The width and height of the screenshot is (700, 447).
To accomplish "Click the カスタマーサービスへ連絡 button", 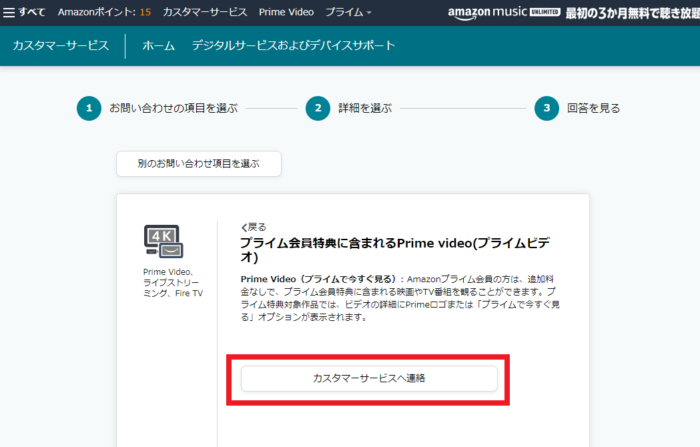I will tap(369, 378).
